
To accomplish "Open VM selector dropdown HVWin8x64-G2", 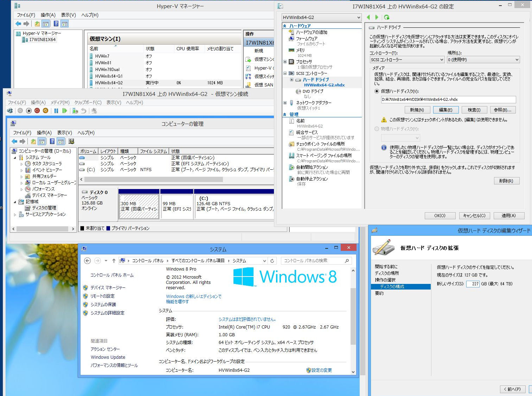I will click(321, 18).
